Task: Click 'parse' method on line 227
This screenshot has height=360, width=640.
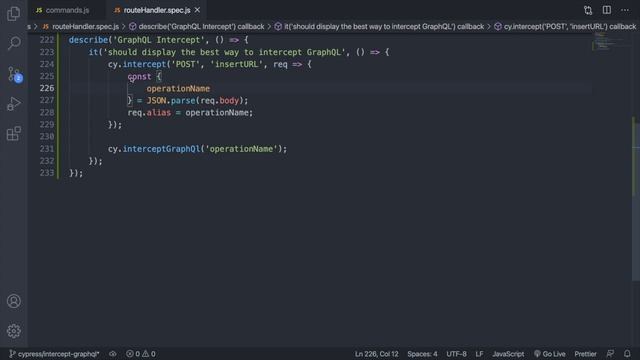Action: point(183,100)
